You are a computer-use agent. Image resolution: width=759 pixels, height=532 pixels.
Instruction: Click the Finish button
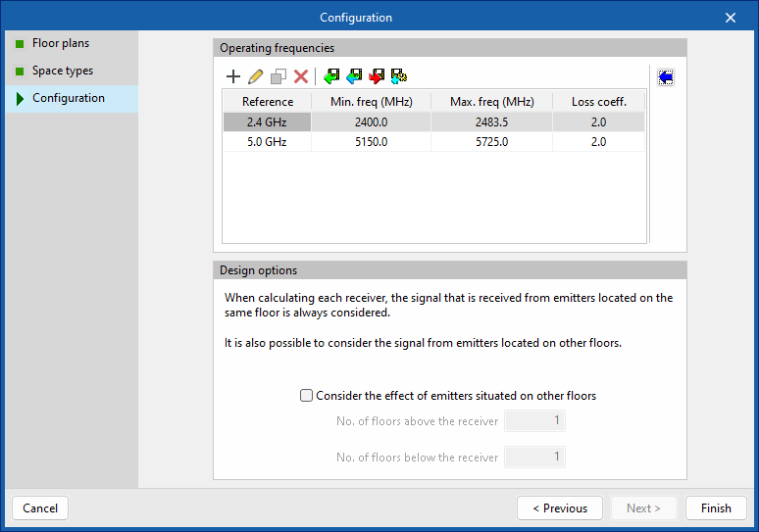(x=716, y=508)
